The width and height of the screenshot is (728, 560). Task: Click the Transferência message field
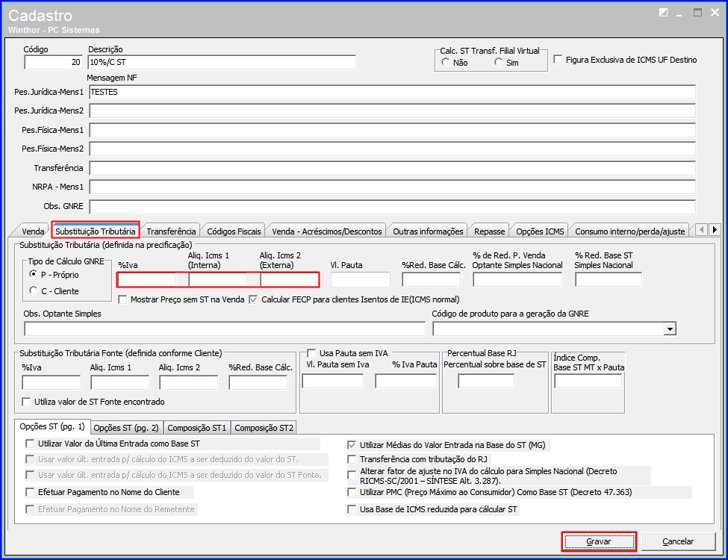click(392, 168)
